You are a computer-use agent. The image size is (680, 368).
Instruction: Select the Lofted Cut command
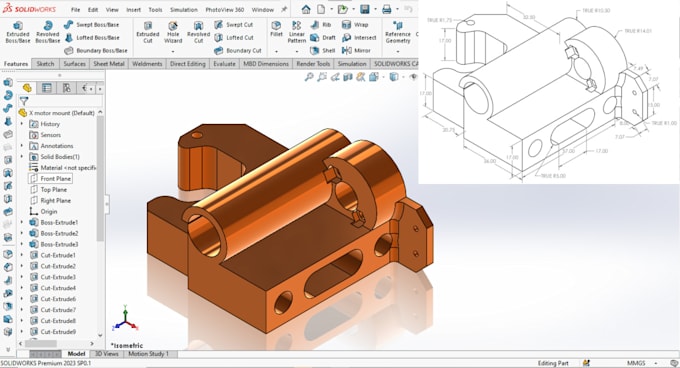pyautogui.click(x=234, y=38)
